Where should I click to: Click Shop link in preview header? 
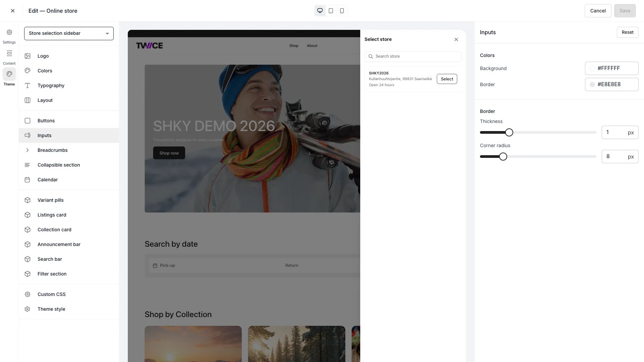pyautogui.click(x=294, y=46)
